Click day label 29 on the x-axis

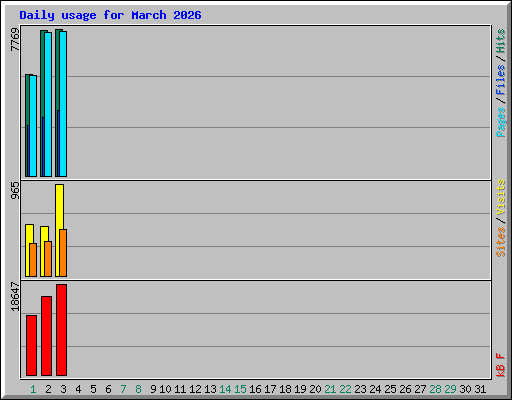[x=450, y=389]
